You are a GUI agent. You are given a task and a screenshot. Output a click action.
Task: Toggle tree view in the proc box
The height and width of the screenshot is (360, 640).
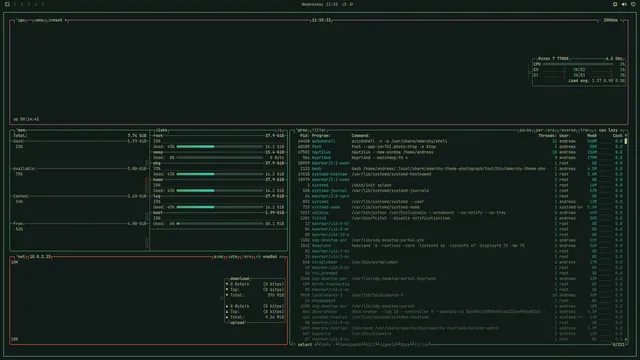pyautogui.click(x=585, y=130)
